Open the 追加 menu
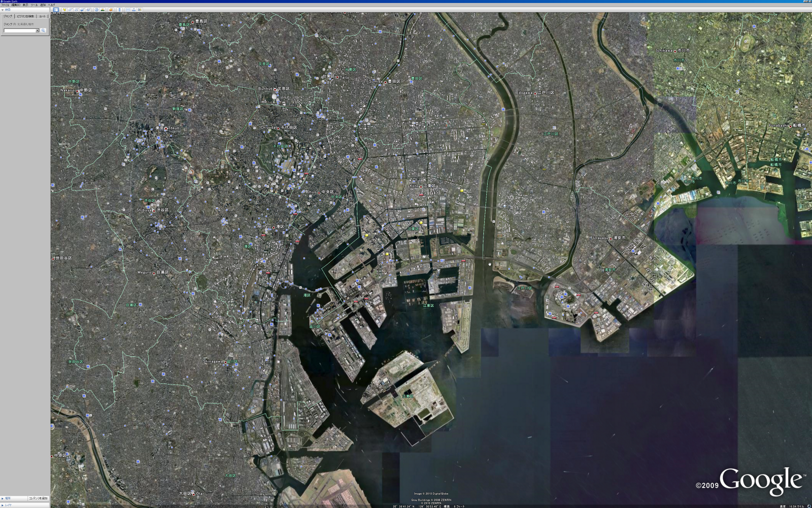812x508 pixels. 43,5
